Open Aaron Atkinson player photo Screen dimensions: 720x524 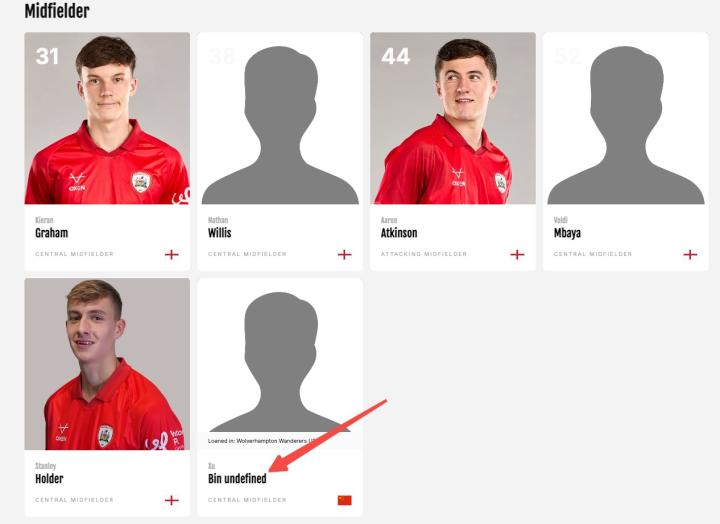pos(453,118)
